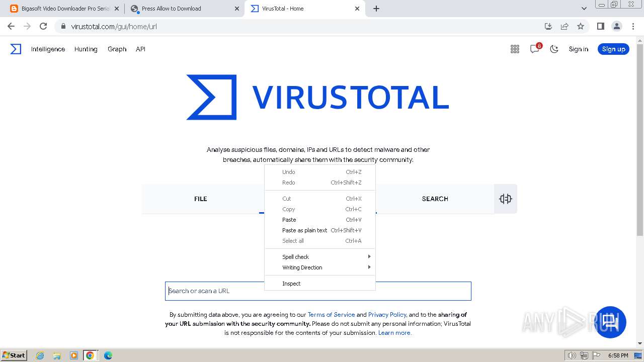644x362 pixels.
Task: Open the Privacy Policy link
Action: pyautogui.click(x=387, y=315)
